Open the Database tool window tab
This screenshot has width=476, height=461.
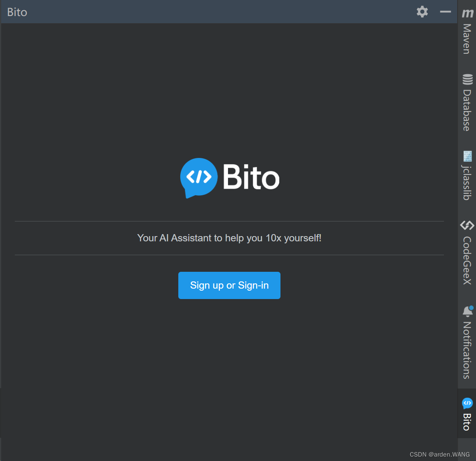(467, 102)
